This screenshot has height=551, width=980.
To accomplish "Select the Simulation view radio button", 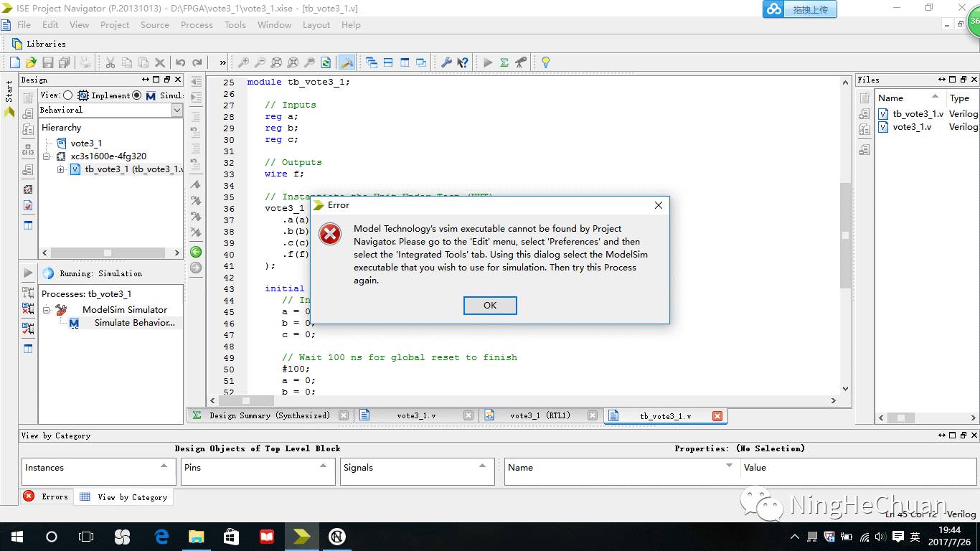I will [x=137, y=95].
